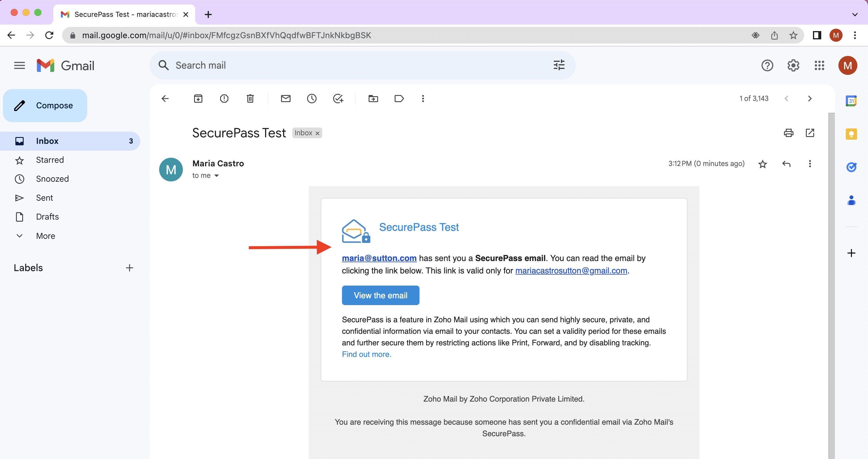Open a new browser tab

click(x=208, y=15)
